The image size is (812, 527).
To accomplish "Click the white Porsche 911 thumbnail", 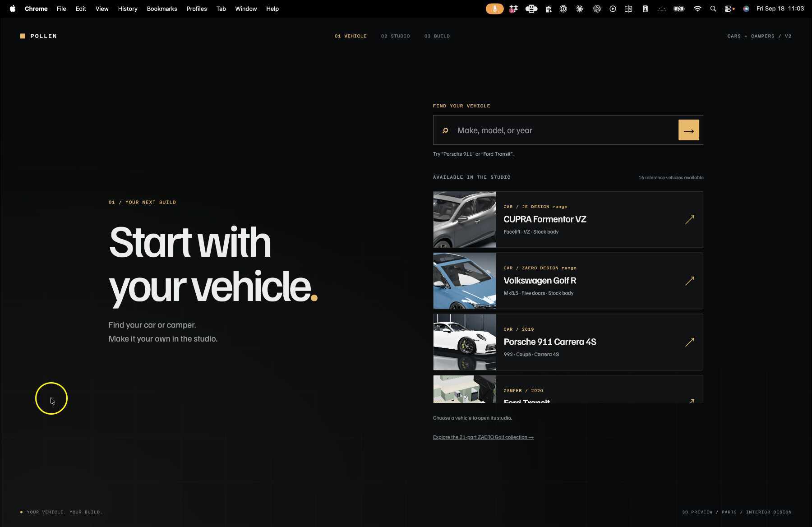I will (465, 342).
